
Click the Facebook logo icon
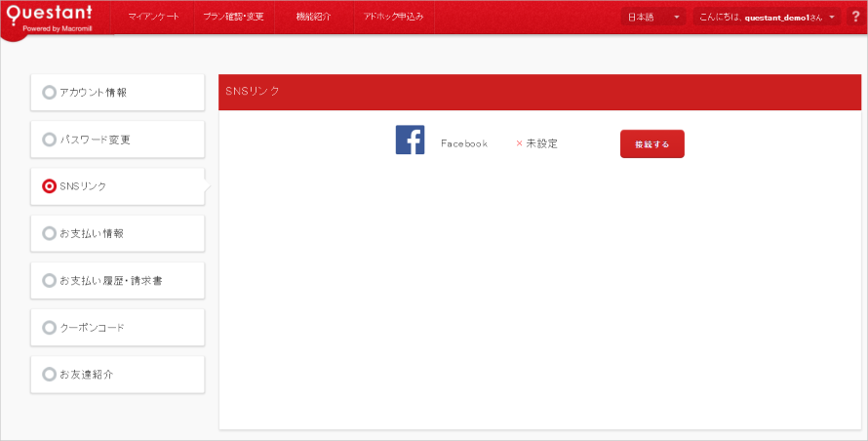coord(410,140)
